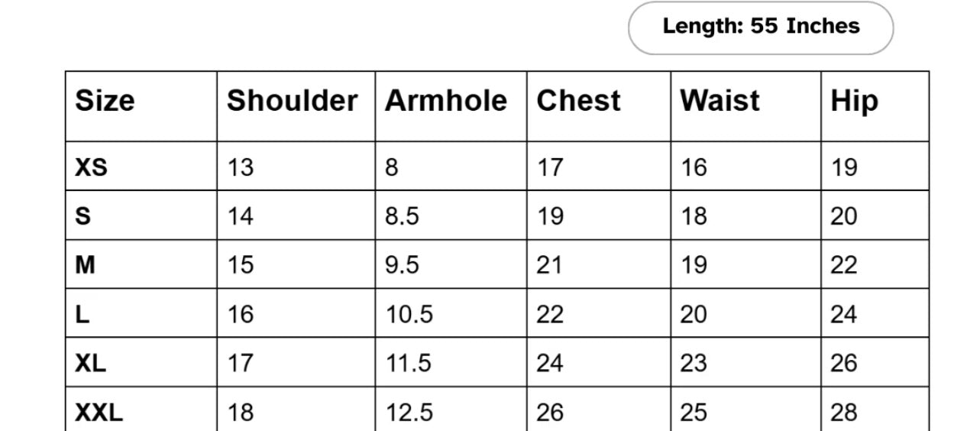This screenshot has height=431, width=980.
Task: Select the L armhole value 10.5
Action: [x=409, y=314]
